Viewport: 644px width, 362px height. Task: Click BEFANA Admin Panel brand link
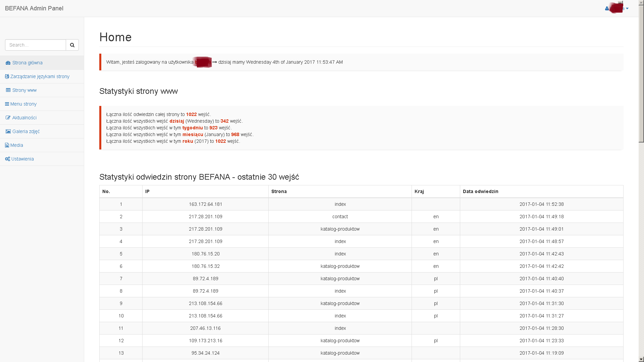34,8
